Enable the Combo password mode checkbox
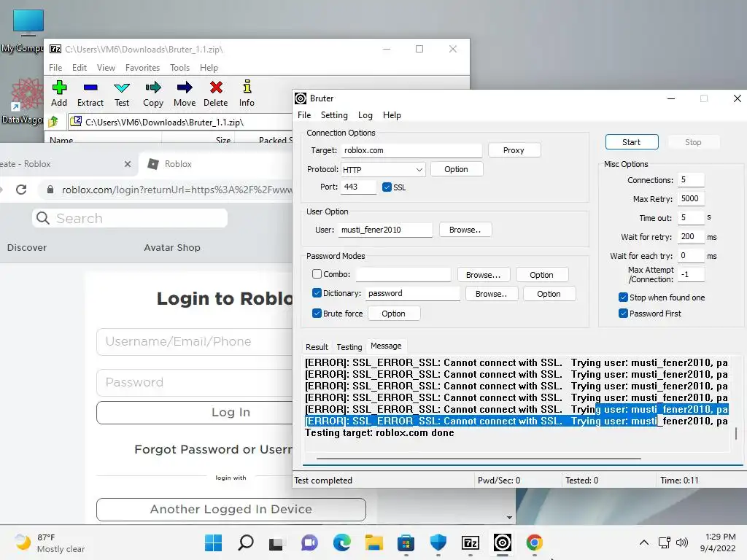This screenshot has height=560, width=747. (317, 274)
